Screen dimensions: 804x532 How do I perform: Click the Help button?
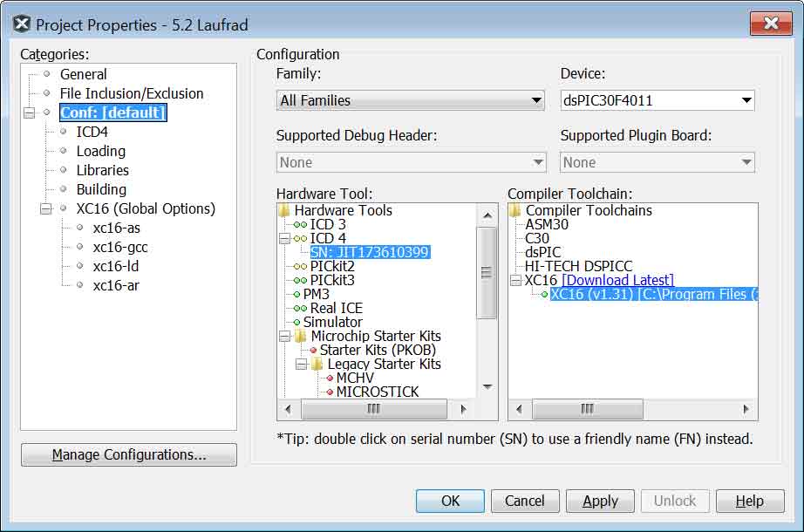(x=750, y=501)
